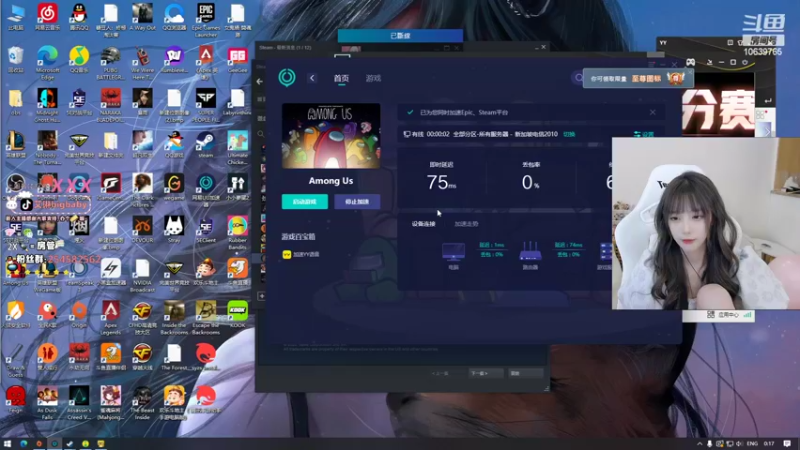800x450 pixels.
Task: Click the Among Us cover thumbnail
Action: point(331,136)
